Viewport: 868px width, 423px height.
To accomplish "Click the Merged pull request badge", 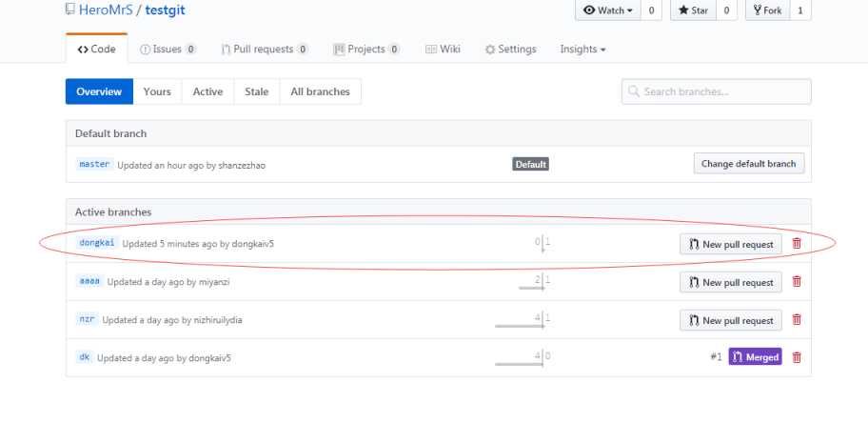I will (756, 357).
